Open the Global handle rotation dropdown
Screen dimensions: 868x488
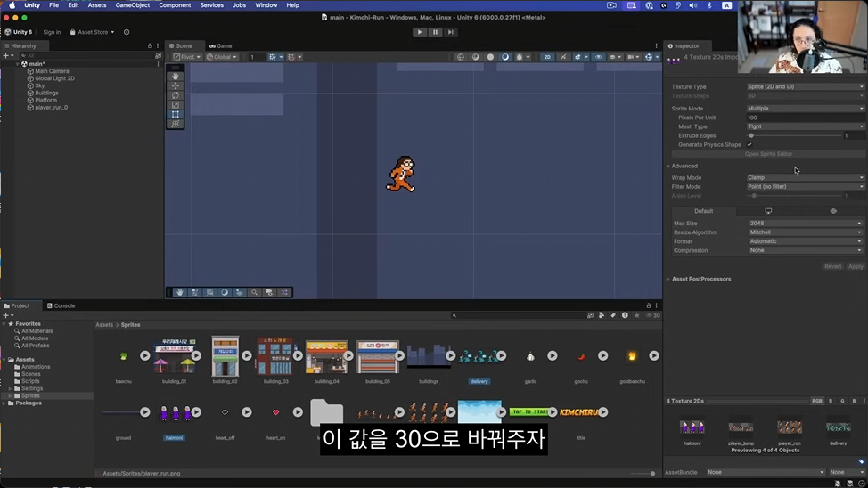click(222, 57)
